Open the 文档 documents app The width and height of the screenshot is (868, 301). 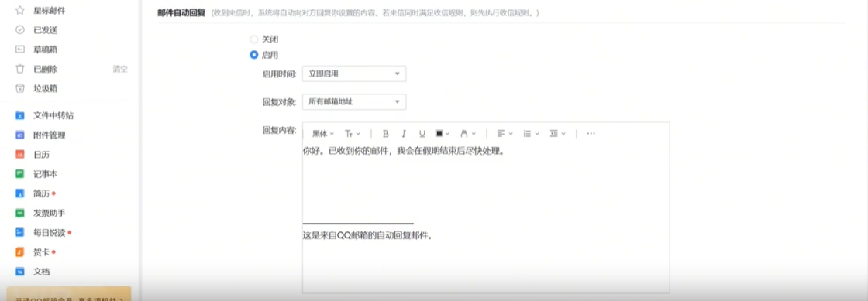click(41, 272)
